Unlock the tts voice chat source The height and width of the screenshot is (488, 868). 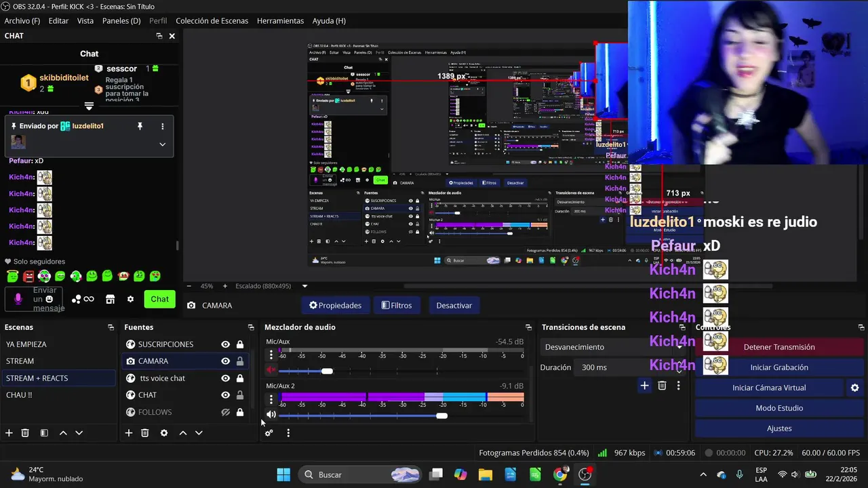point(240,378)
